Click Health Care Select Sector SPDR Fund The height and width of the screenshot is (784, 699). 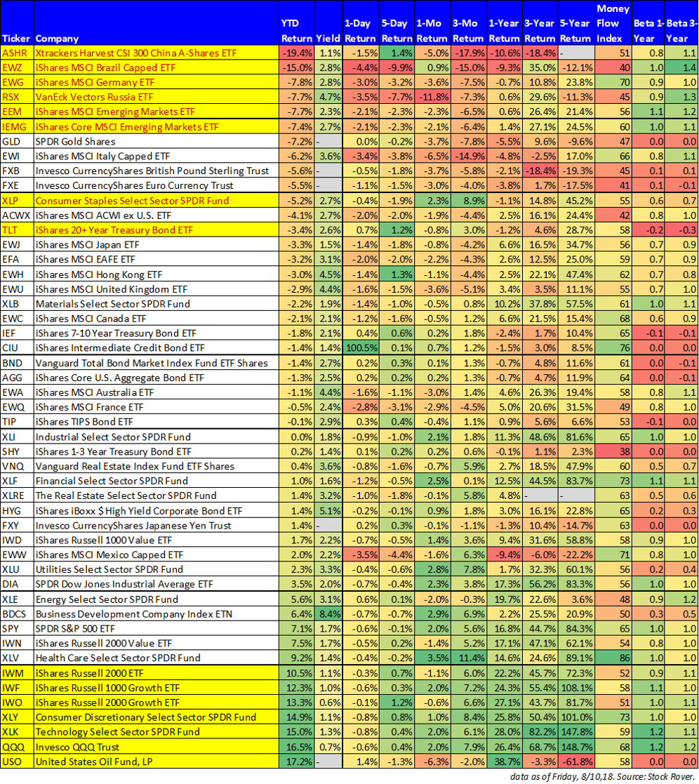coord(118,658)
